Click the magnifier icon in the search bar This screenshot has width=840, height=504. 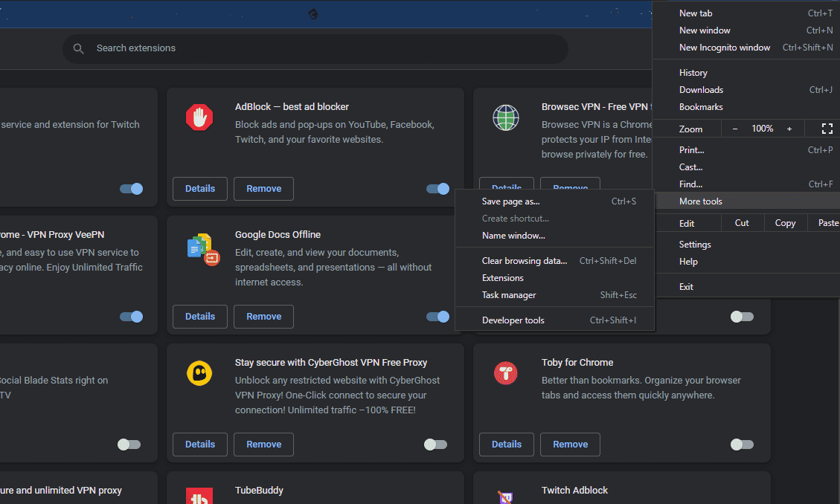(x=78, y=48)
